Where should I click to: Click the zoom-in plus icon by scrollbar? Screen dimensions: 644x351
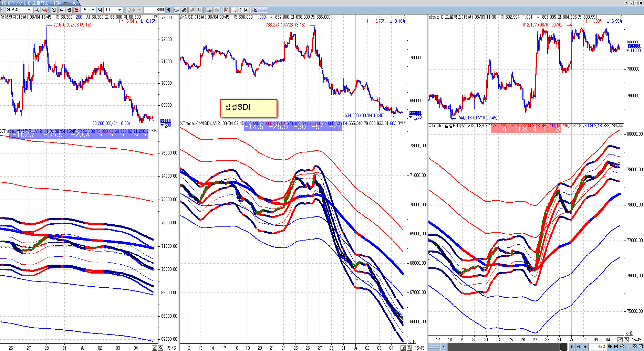[622, 347]
